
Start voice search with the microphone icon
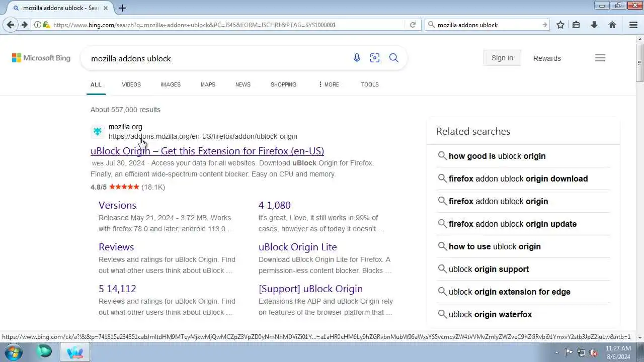pos(357,58)
